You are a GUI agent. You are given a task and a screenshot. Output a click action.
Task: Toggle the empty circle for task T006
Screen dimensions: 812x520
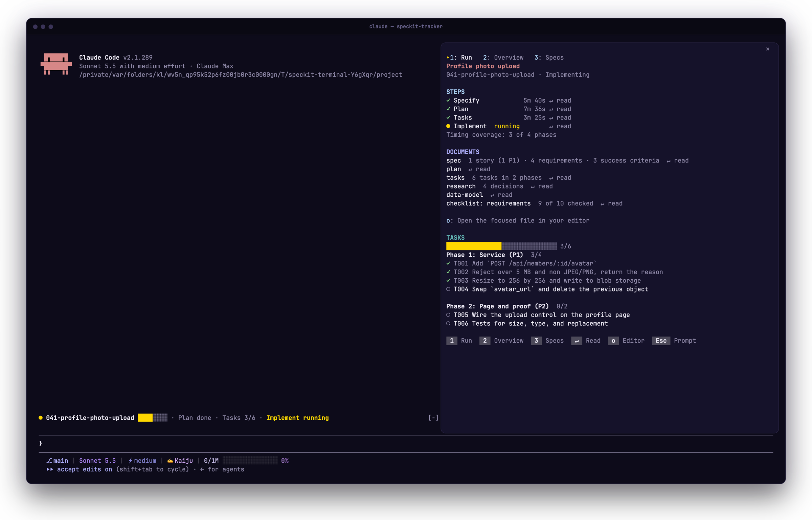(448, 323)
